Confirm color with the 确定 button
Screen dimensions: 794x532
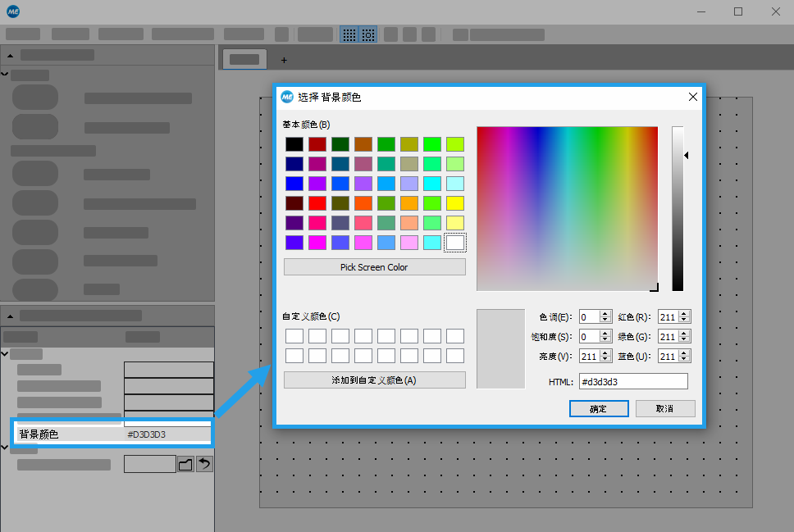(598, 408)
